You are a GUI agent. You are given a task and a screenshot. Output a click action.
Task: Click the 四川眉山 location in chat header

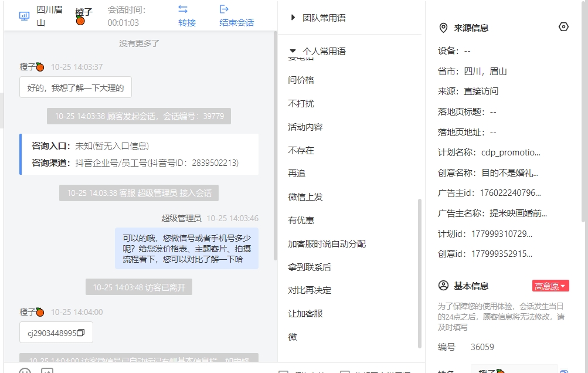49,16
